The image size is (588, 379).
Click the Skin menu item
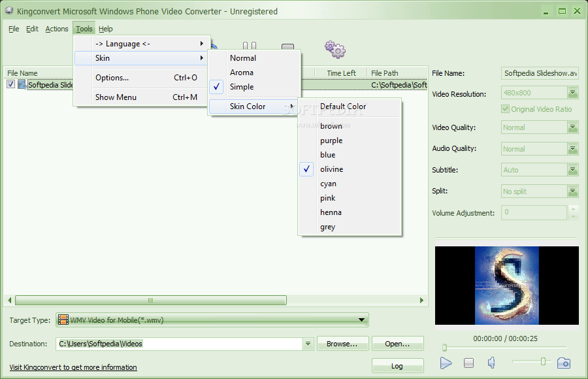pyautogui.click(x=142, y=58)
